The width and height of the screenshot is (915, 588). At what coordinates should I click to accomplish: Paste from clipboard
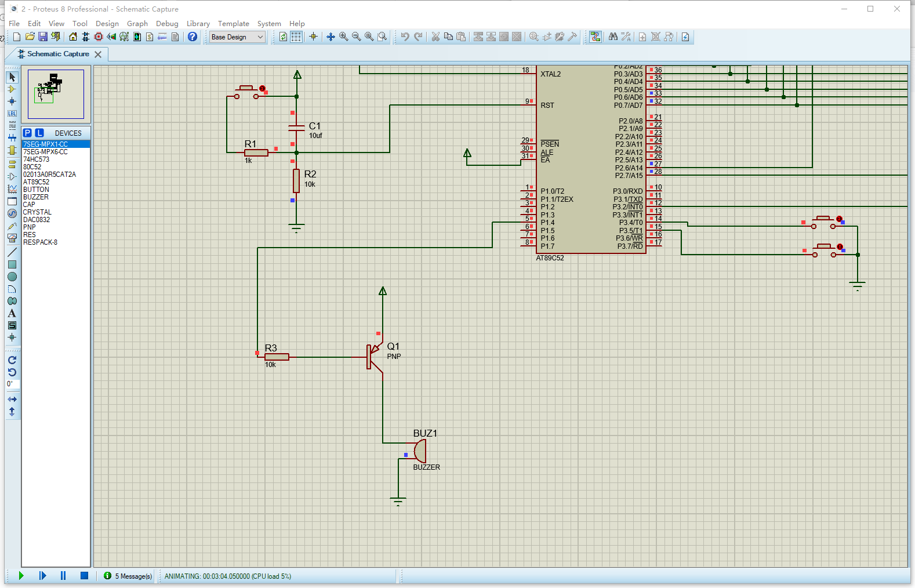tap(461, 37)
